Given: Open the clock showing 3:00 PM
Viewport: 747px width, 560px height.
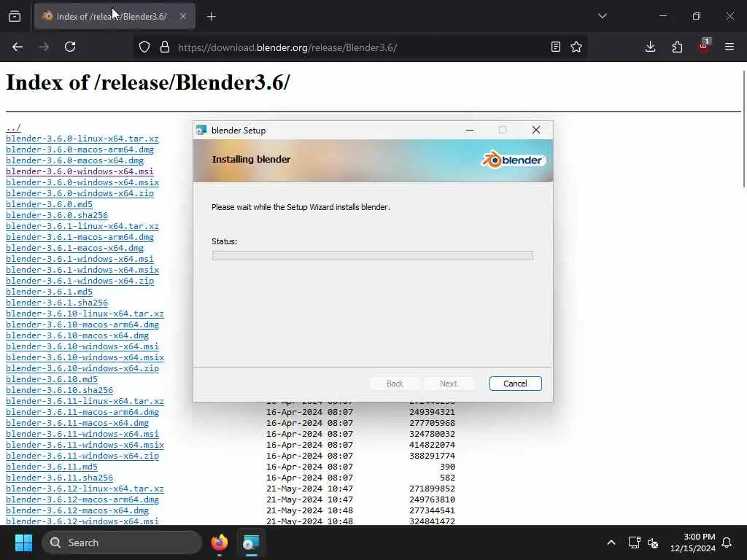Looking at the screenshot, I should [x=693, y=542].
